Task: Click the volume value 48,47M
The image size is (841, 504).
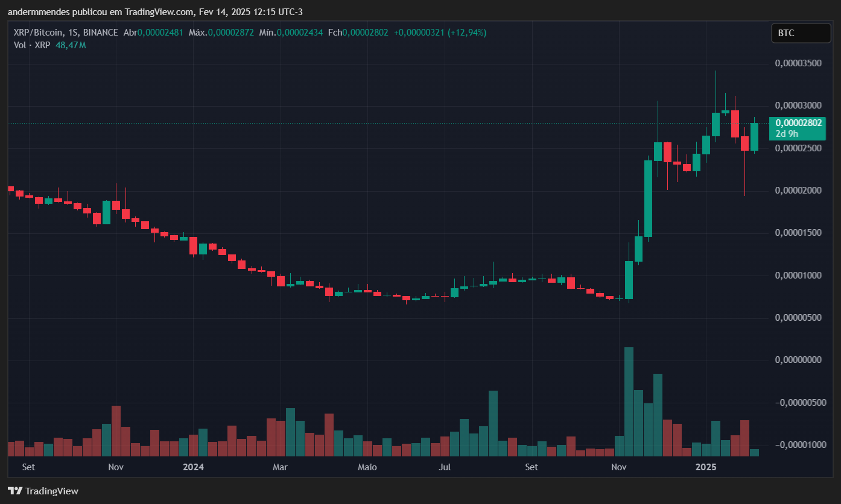Action: pos(71,45)
